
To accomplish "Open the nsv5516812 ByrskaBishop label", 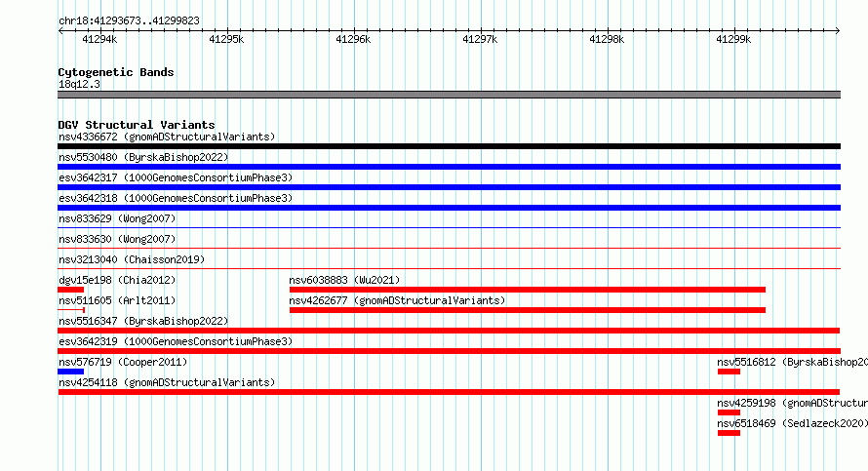I will coord(792,362).
